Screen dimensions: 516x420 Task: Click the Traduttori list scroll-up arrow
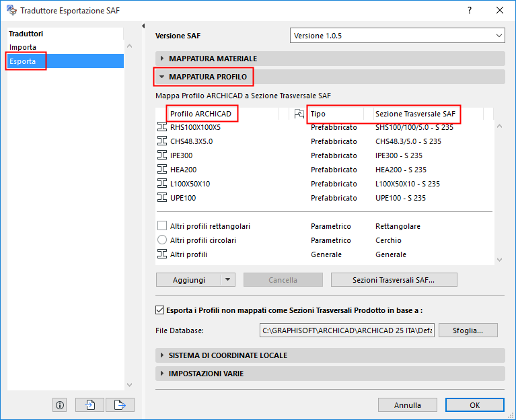tap(130, 46)
